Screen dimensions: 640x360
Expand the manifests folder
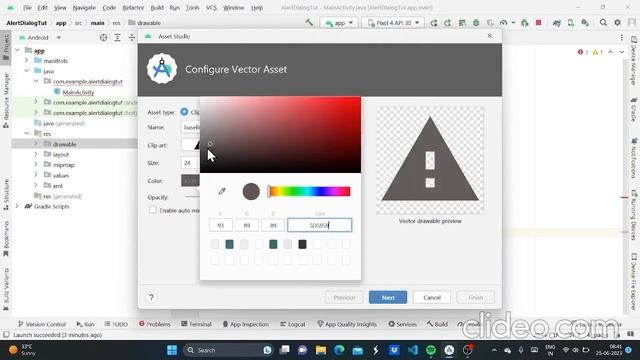click(x=27, y=60)
